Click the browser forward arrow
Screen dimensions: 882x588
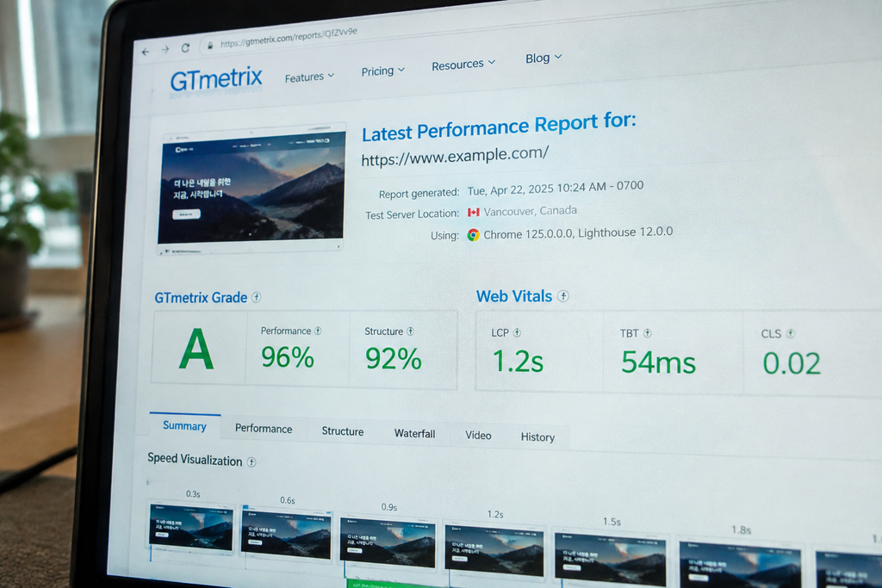[165, 49]
